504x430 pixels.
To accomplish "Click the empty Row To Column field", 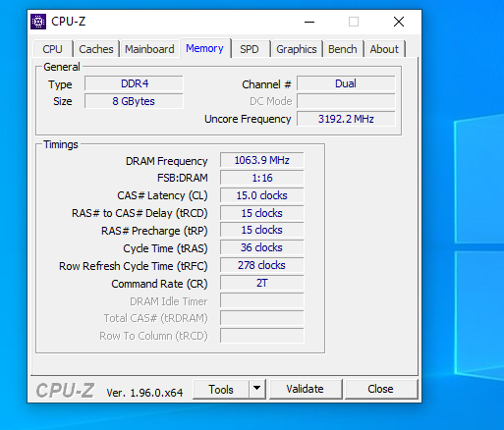I will coord(262,336).
